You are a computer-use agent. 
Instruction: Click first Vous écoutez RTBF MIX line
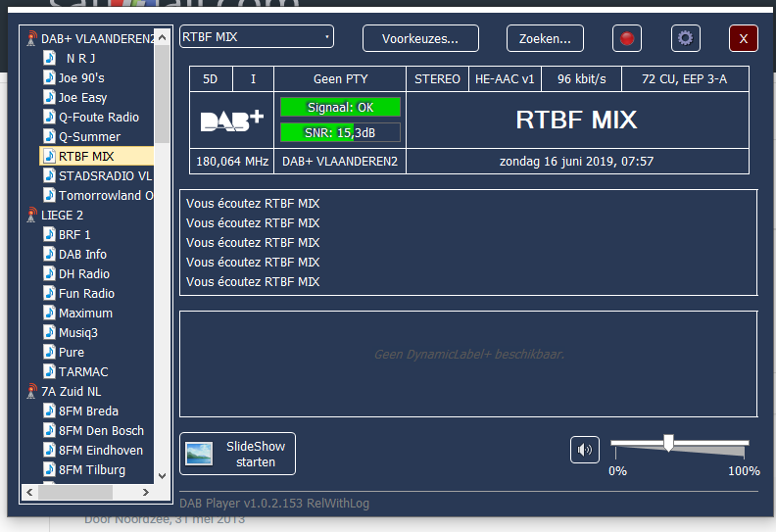pos(253,204)
